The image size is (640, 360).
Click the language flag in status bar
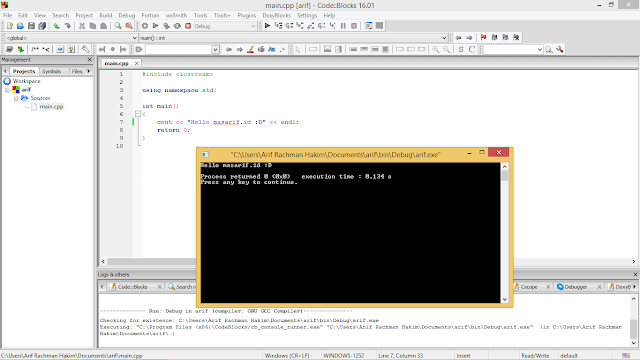click(626, 356)
